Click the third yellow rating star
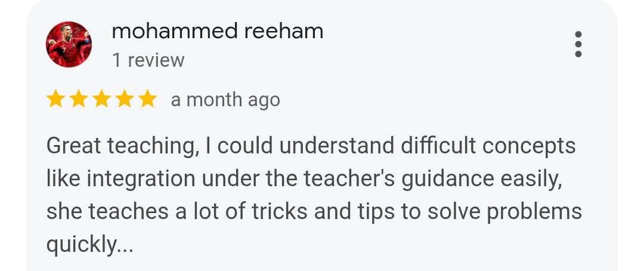The image size is (644, 271). pos(101,100)
